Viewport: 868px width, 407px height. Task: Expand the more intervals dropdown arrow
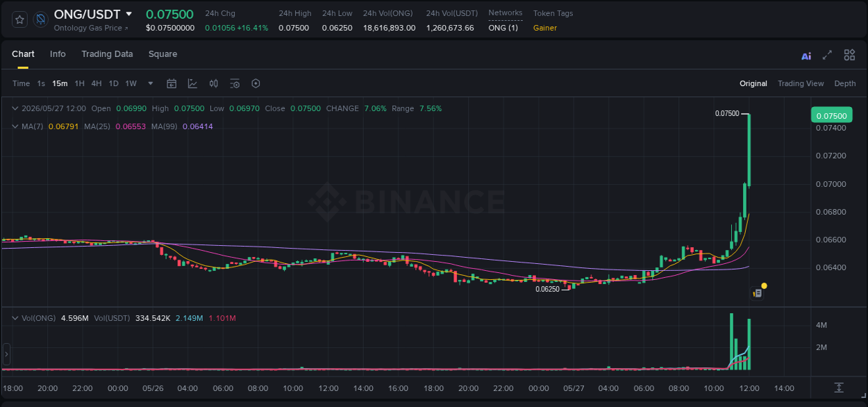coord(151,83)
